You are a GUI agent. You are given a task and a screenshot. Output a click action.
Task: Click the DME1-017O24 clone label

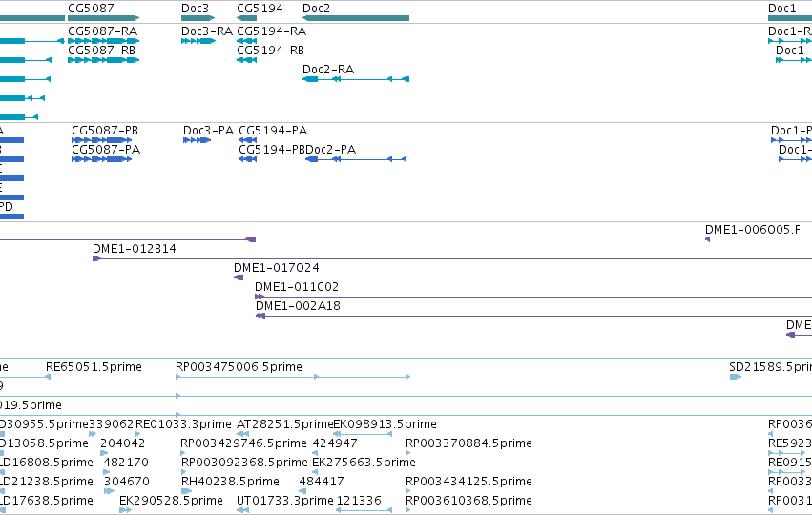[277, 268]
